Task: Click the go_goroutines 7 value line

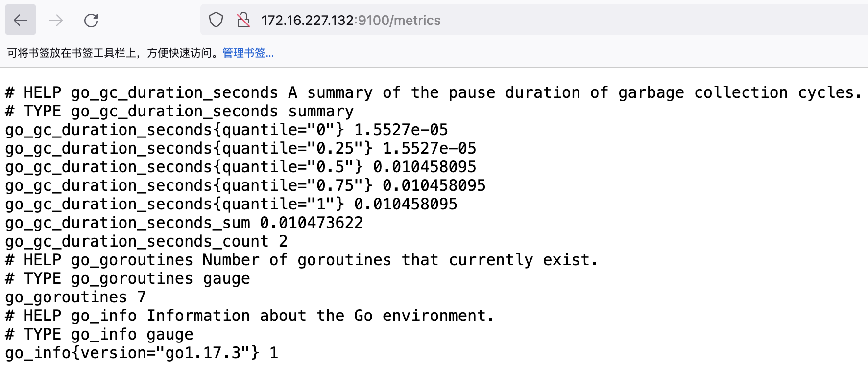Action: pyautogui.click(x=75, y=297)
